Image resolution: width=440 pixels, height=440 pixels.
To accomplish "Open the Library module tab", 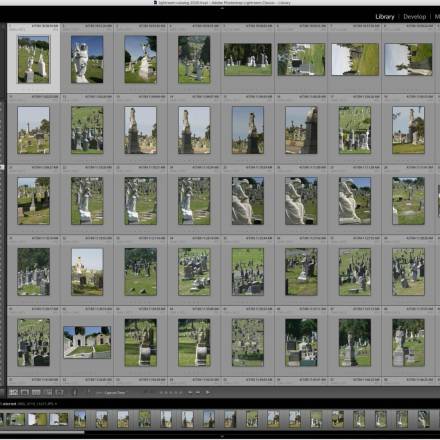I will (385, 17).
